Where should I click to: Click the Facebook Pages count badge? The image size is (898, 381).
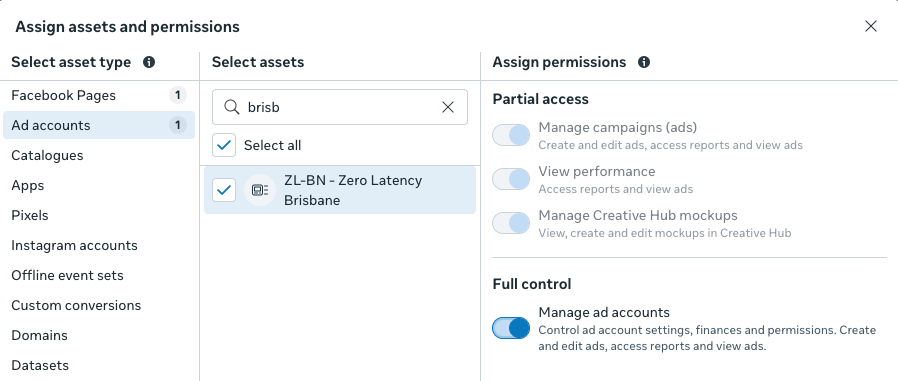(x=178, y=95)
